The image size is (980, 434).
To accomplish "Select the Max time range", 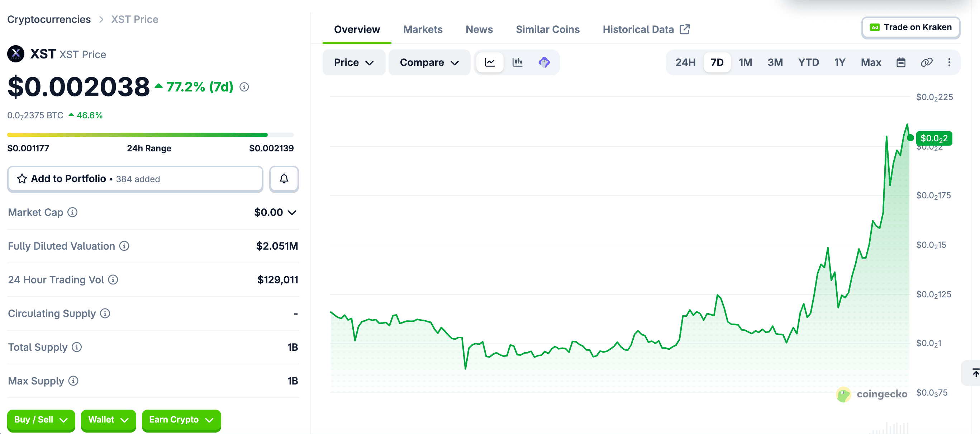I will [871, 62].
